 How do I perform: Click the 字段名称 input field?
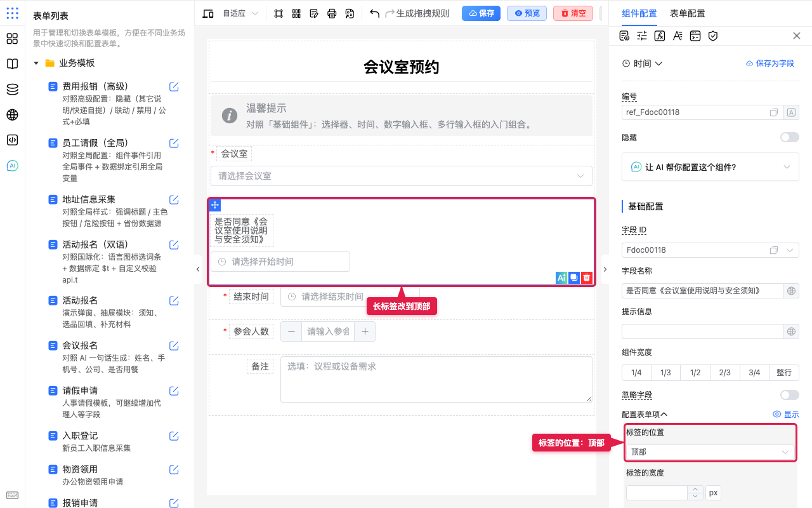point(704,291)
